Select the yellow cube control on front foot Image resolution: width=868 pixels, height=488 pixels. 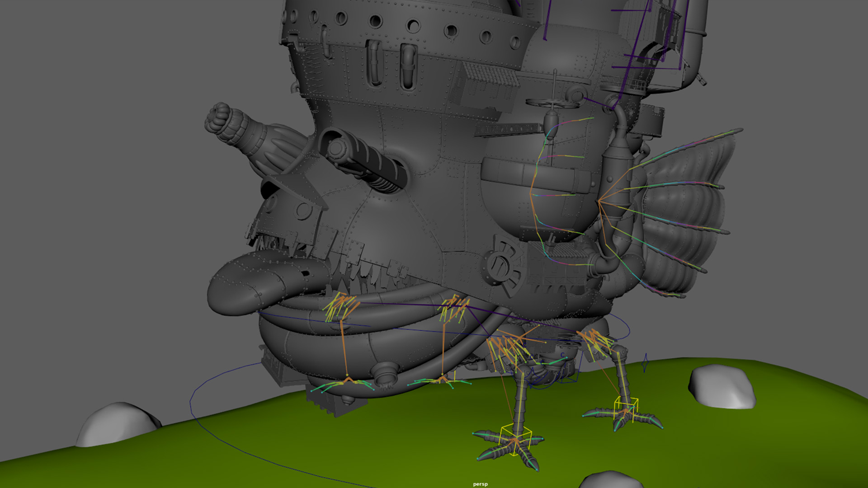515,440
